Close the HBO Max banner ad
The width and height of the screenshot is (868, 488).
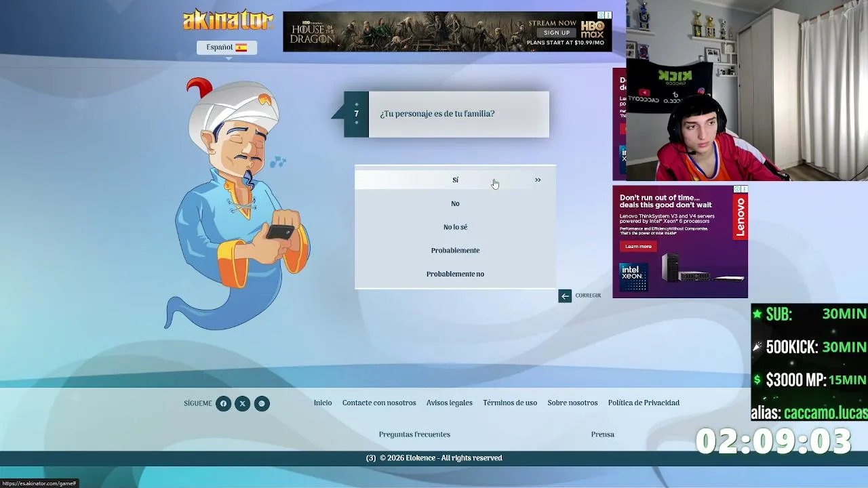coord(608,15)
